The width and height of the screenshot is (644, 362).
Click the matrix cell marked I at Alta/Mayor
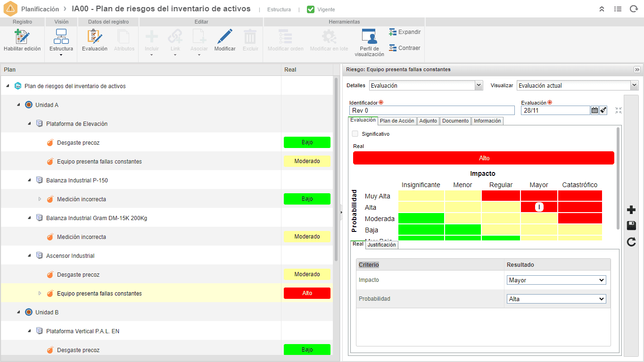click(x=539, y=207)
